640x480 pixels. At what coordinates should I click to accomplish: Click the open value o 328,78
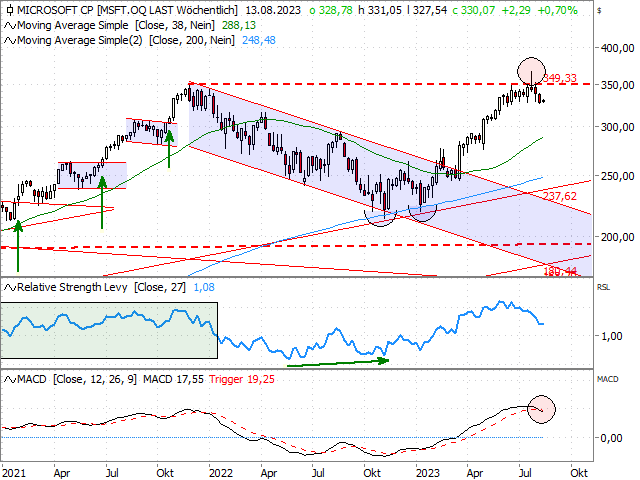coord(331,10)
